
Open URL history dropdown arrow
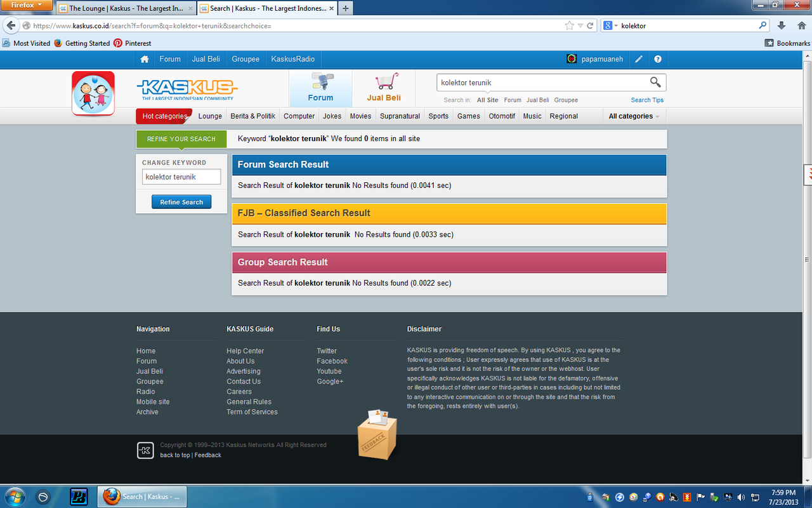580,26
